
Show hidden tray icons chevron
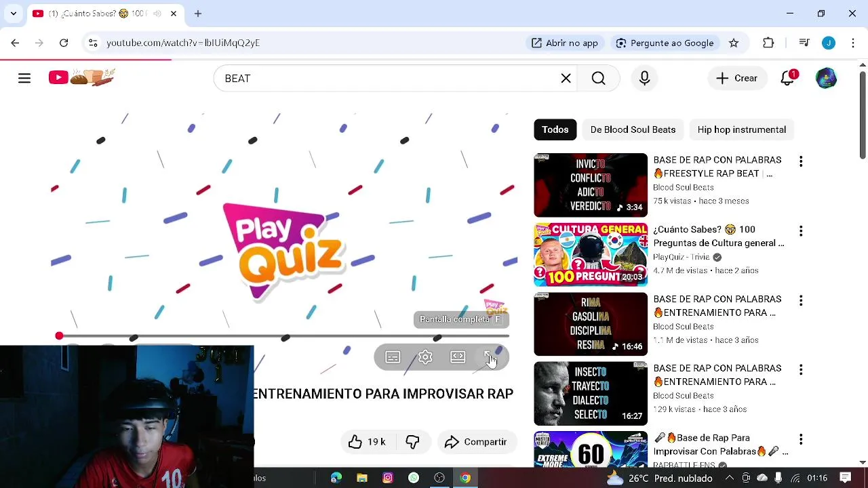[x=730, y=478]
